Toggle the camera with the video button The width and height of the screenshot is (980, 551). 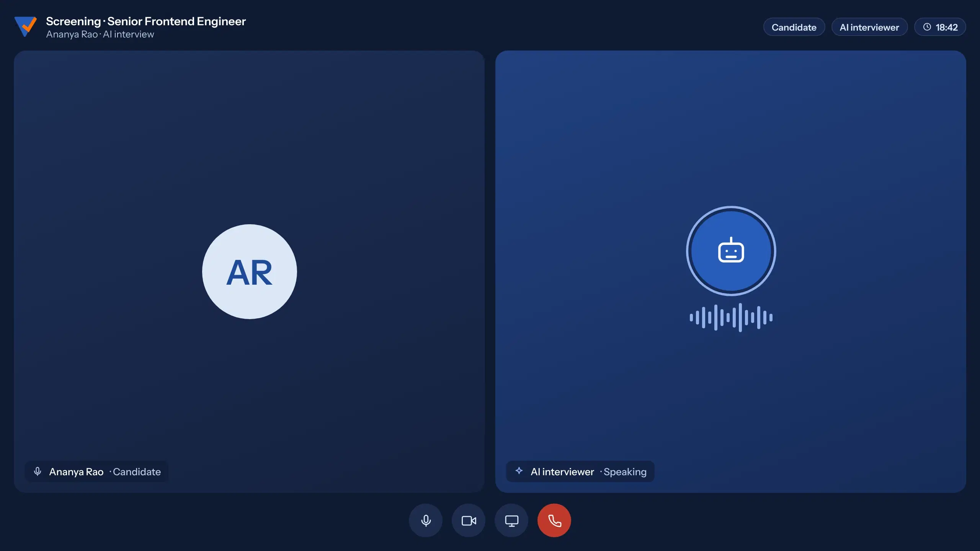pos(469,520)
